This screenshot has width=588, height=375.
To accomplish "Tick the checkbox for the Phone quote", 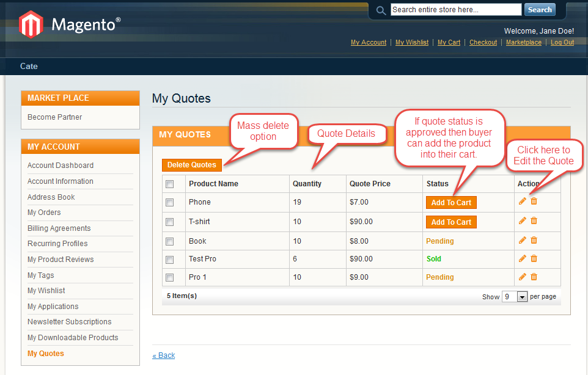I will pos(170,203).
